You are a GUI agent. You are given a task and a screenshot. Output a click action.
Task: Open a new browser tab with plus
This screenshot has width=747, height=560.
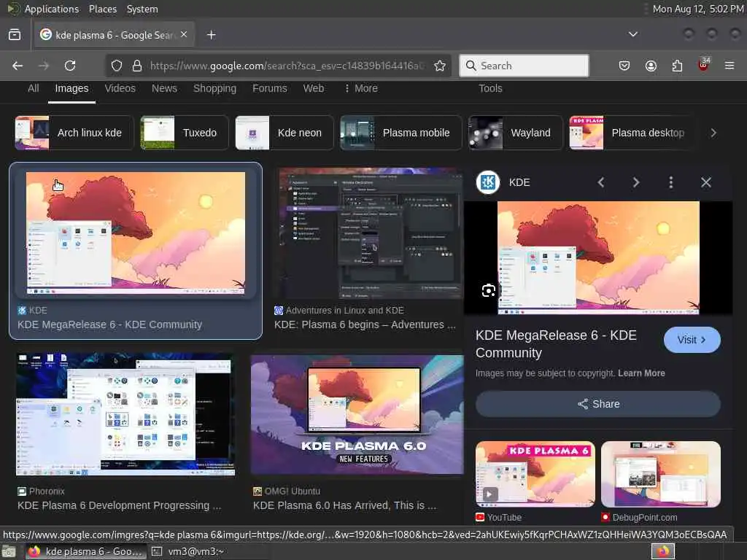211,35
